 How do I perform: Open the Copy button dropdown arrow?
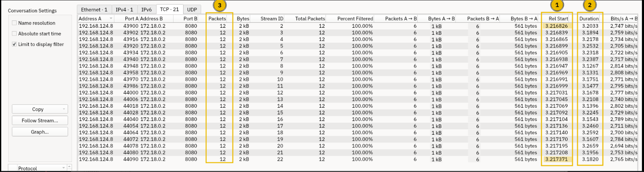(x=64, y=109)
